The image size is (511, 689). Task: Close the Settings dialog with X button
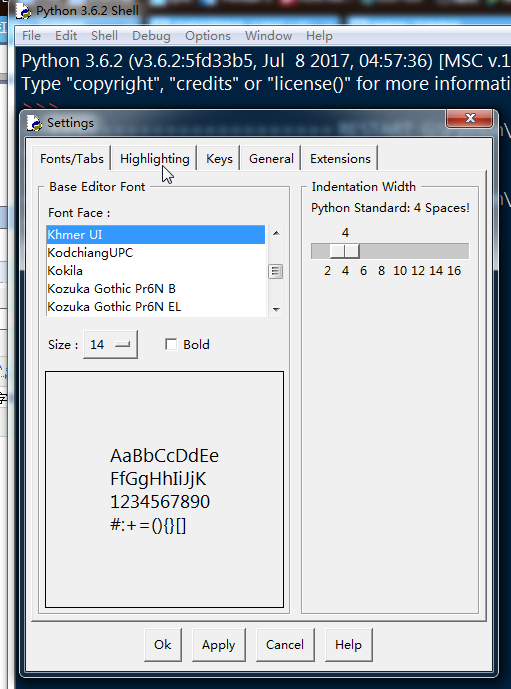click(470, 118)
